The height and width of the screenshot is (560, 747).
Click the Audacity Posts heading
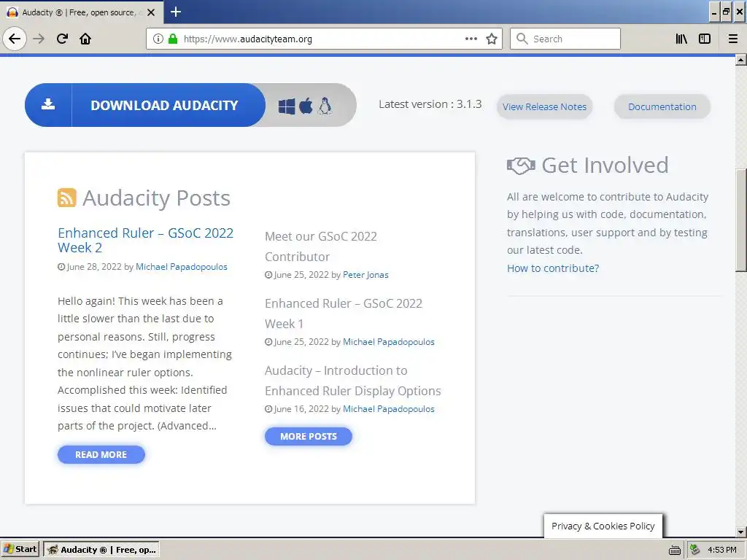[156, 198]
